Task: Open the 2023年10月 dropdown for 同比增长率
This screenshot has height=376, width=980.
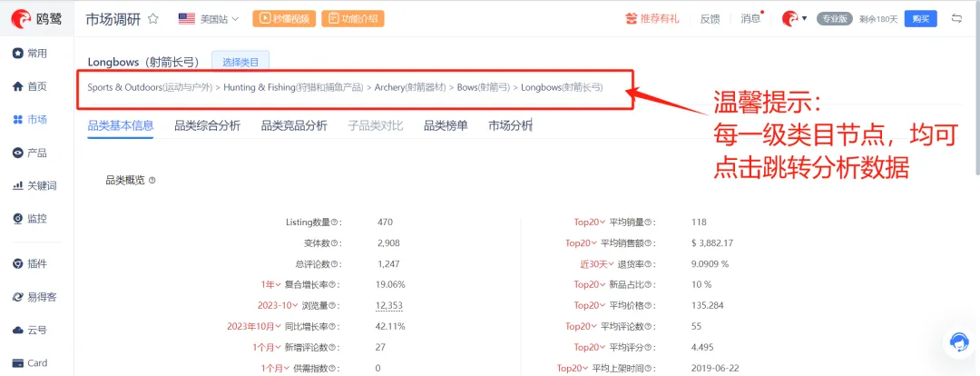Action: click(254, 326)
